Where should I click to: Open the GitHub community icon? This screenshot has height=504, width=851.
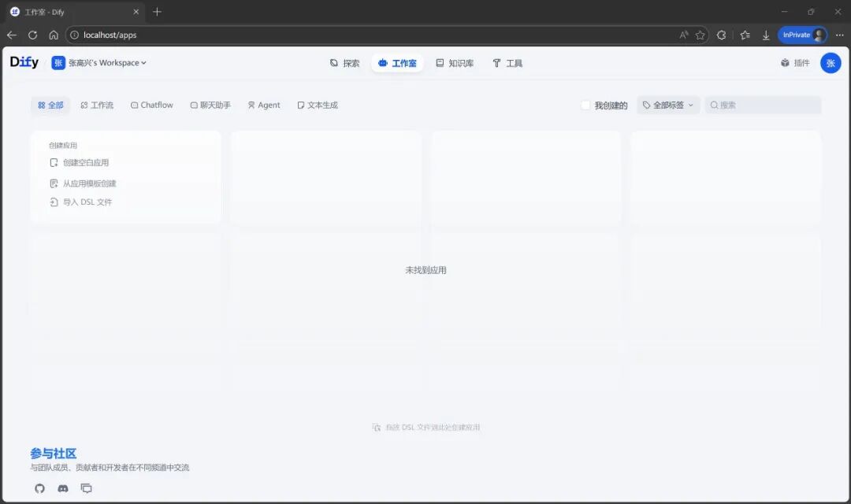coord(39,488)
